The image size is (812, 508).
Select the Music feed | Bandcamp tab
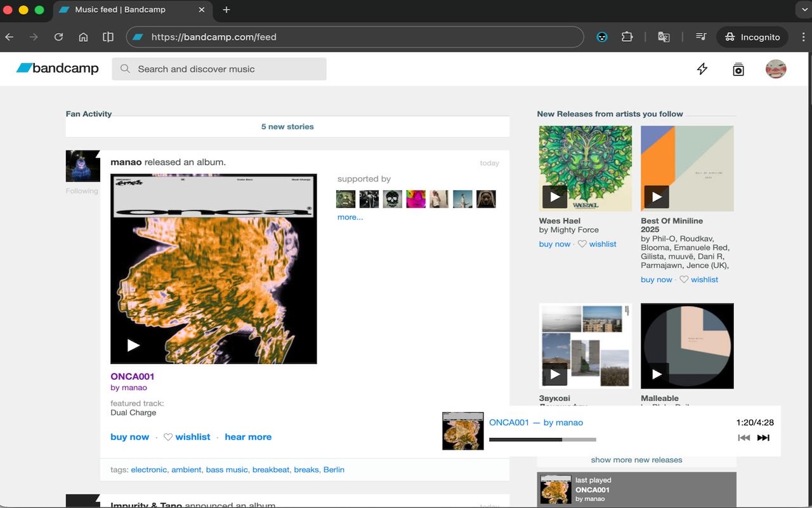133,10
